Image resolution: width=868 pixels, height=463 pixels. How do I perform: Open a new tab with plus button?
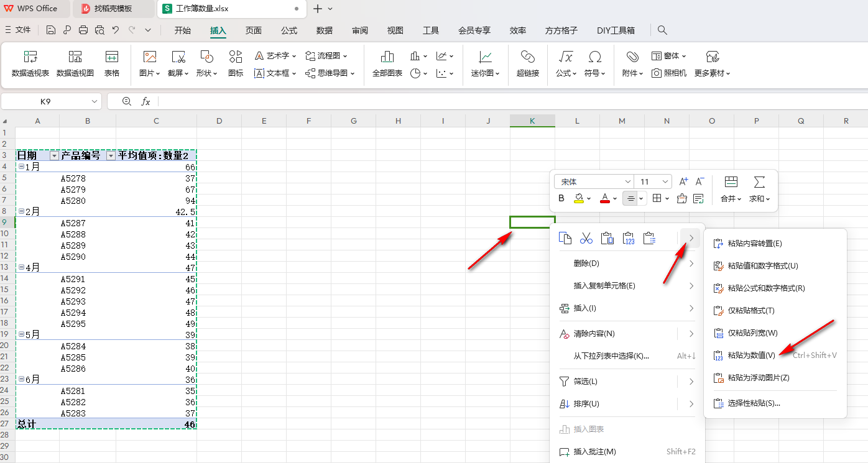tap(317, 9)
